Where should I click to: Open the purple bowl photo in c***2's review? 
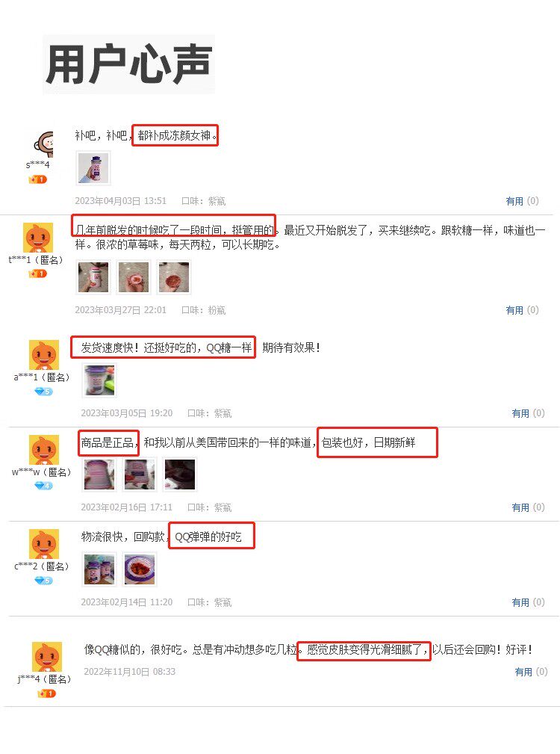[x=140, y=569]
